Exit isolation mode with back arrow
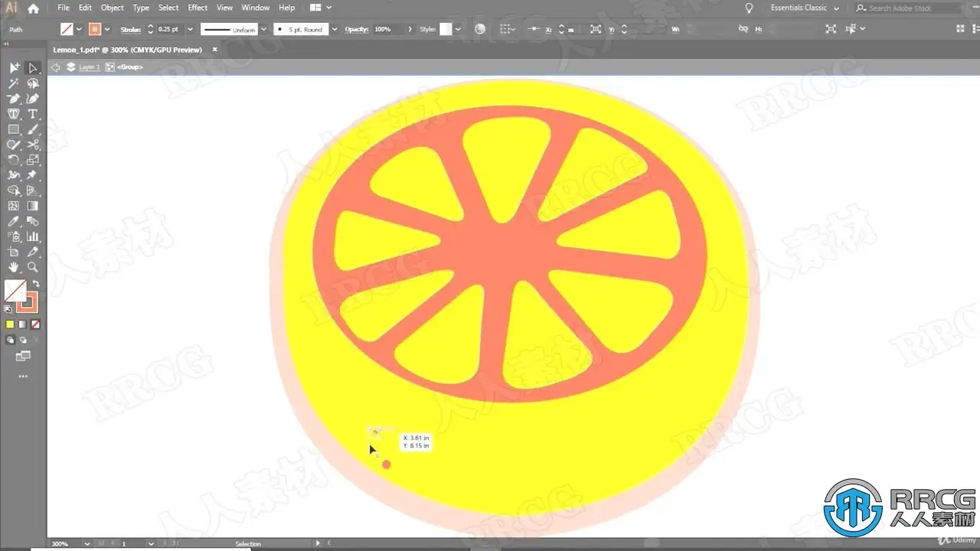The width and height of the screenshot is (980, 551). pos(55,67)
